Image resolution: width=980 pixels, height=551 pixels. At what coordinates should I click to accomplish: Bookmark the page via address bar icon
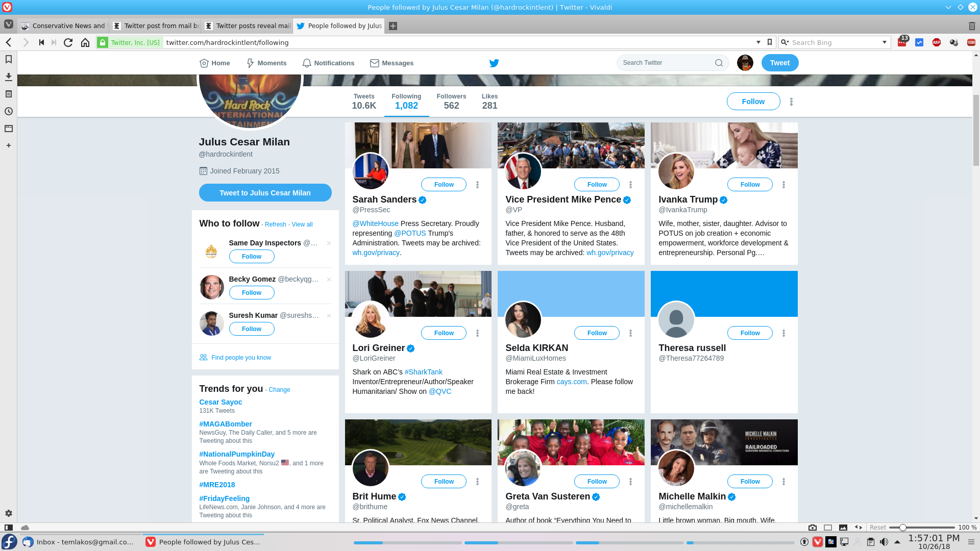click(770, 42)
